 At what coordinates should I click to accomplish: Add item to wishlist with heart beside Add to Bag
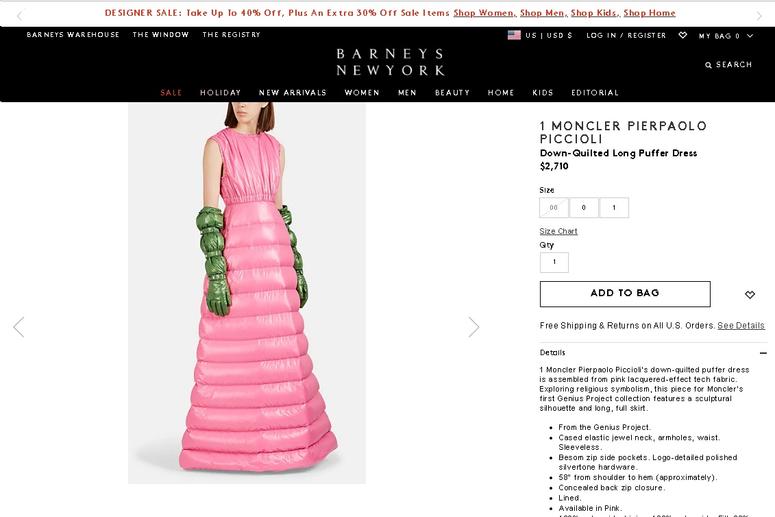[750, 295]
